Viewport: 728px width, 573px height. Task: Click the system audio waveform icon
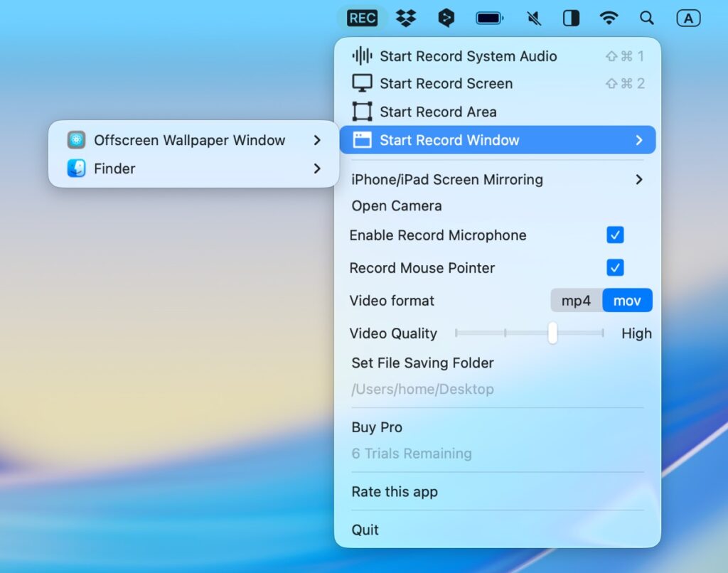point(362,56)
